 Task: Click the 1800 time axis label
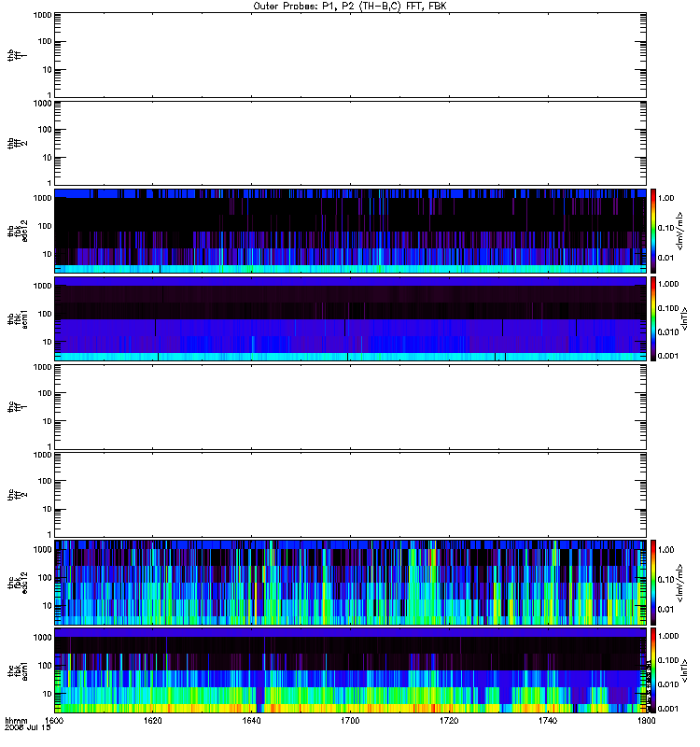(x=646, y=720)
